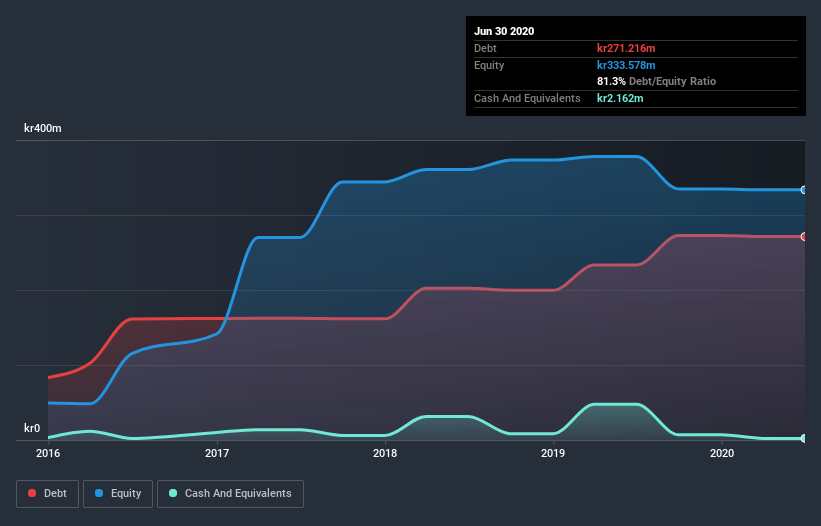Click the kr271.216m debt value
Screen dimensions: 821x526
tap(626, 48)
